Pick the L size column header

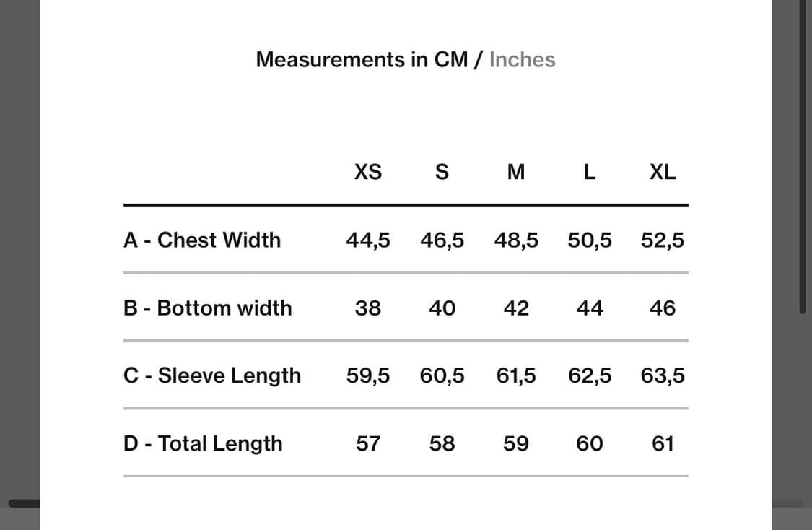pos(590,172)
